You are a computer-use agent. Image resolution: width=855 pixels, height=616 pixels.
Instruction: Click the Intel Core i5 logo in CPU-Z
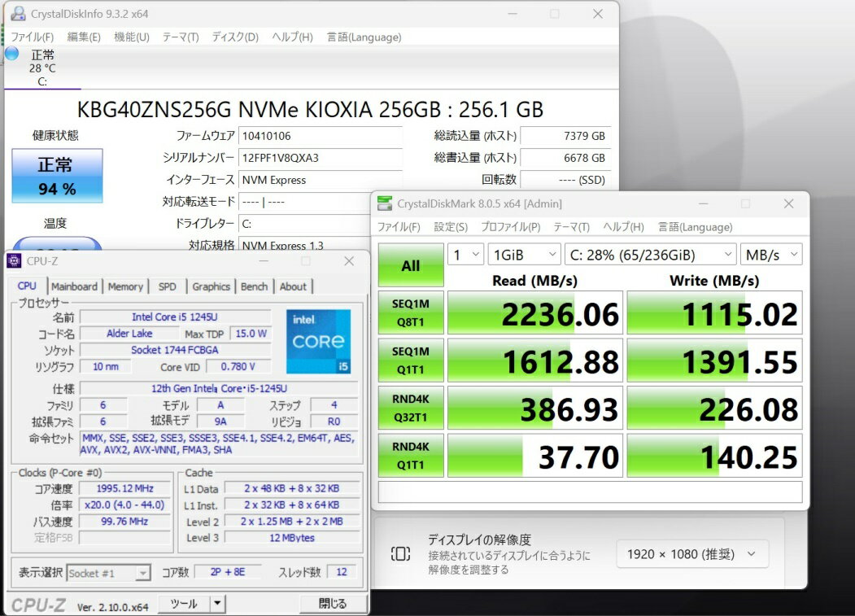318,341
